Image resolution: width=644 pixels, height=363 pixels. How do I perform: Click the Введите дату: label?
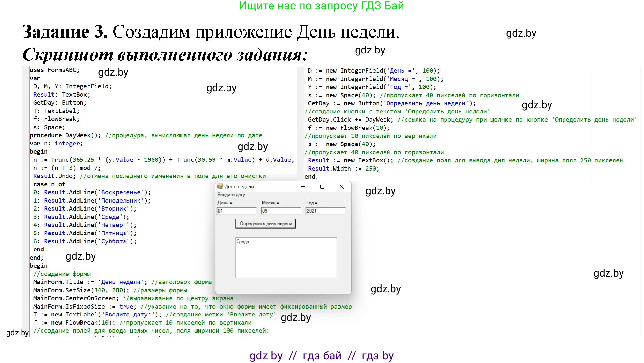coord(232,195)
